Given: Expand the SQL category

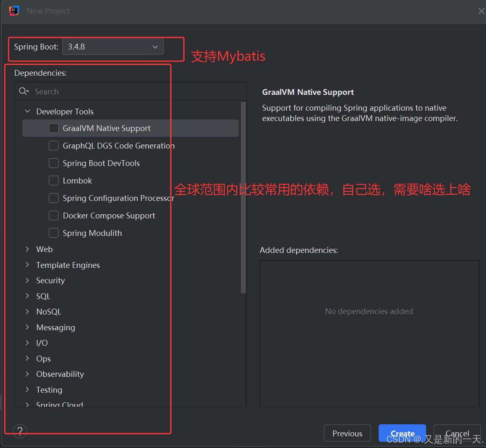Looking at the screenshot, I should pyautogui.click(x=27, y=296).
